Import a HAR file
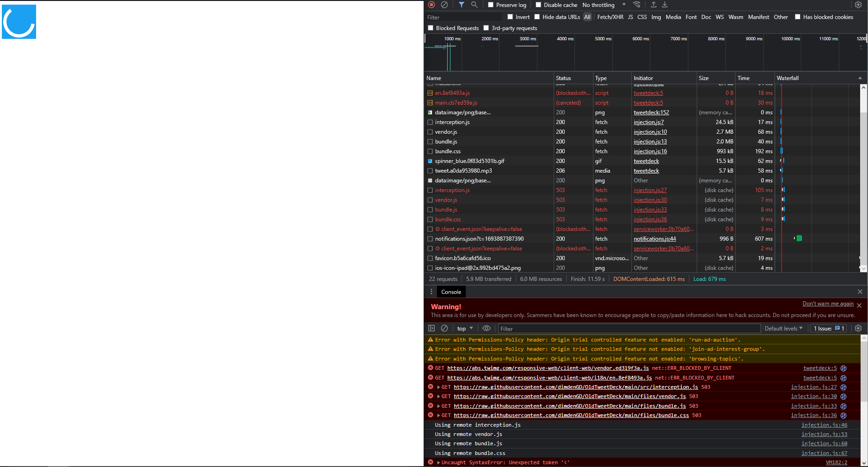The height and width of the screenshot is (467, 868). click(x=654, y=5)
